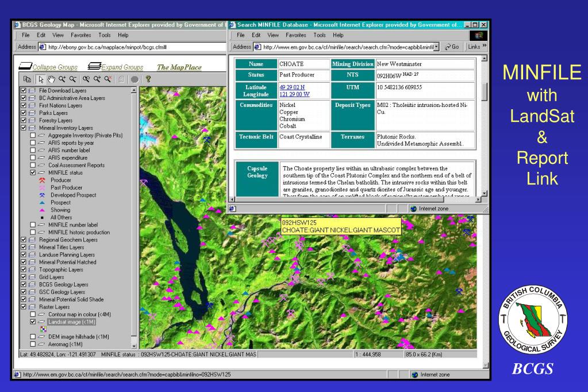Click the page icon in BCGS address bar
Screen dimensions: 588x392
43,47
